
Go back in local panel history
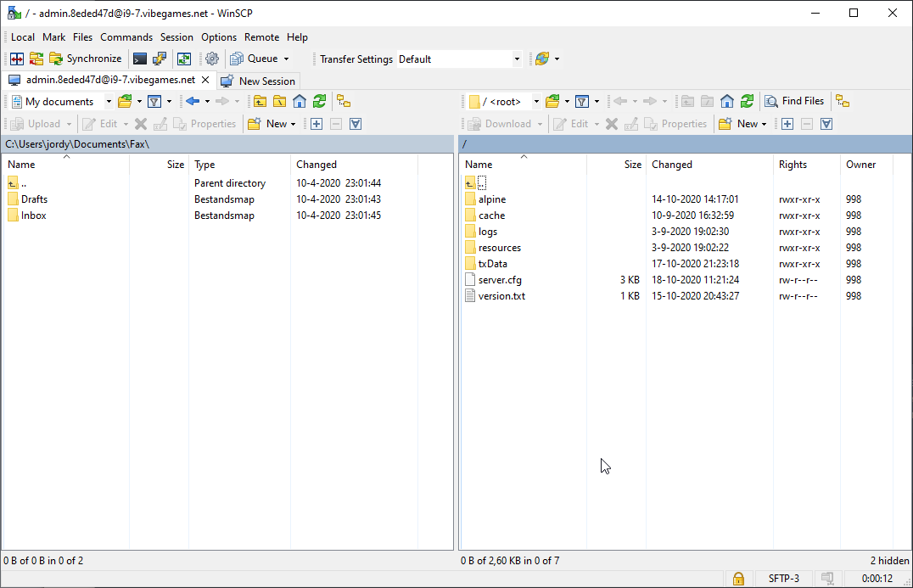193,102
